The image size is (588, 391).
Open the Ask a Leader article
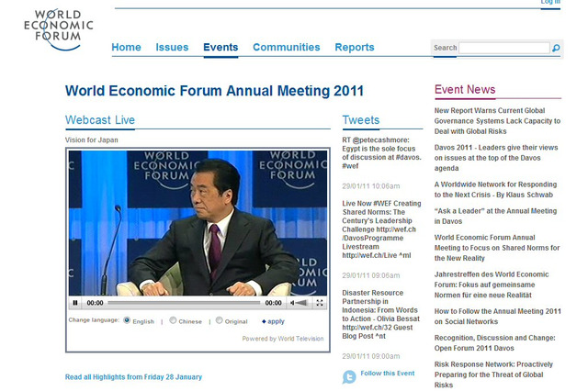(x=495, y=216)
